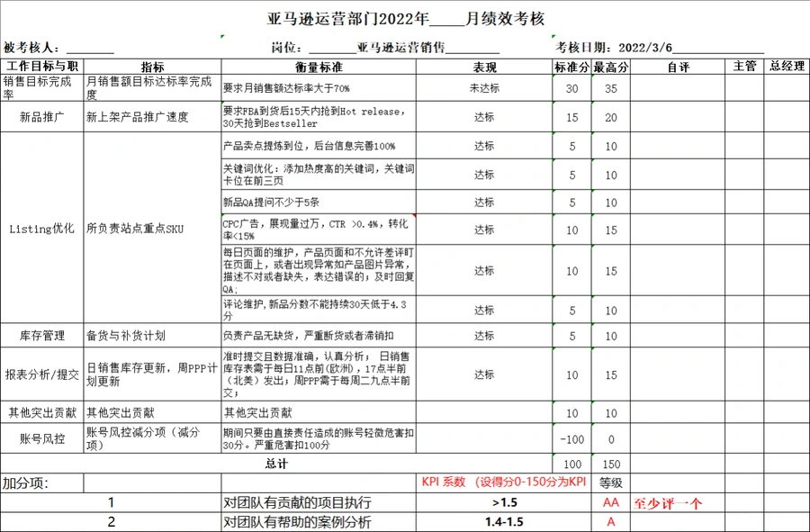Image resolution: width=810 pixels, height=532 pixels.
Task: Click 总经理 cell in 库存管理 row
Action: pos(787,335)
